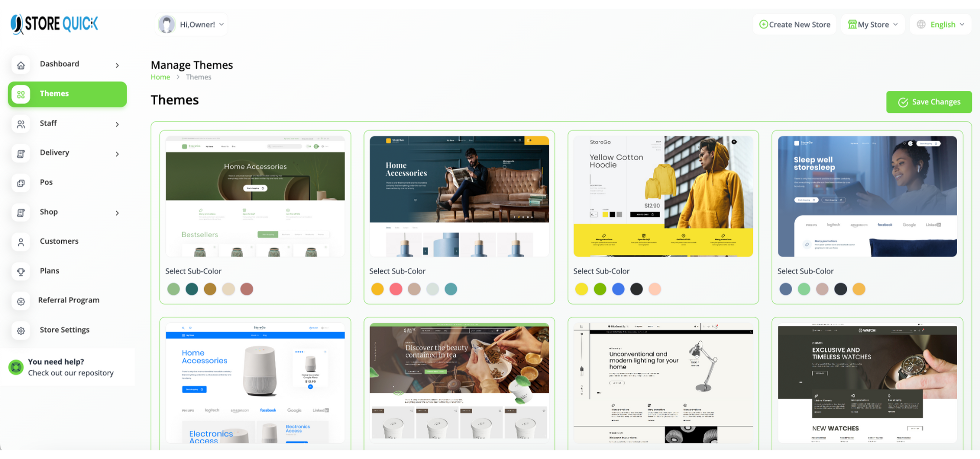The width and height of the screenshot is (980, 459).
Task: Pick the blue sub-color for hoodie theme
Action: [618, 289]
